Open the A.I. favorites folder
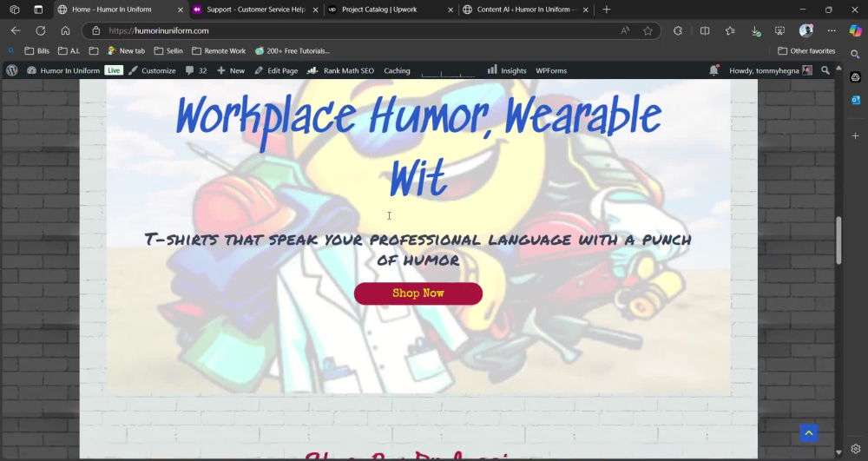 click(x=69, y=51)
